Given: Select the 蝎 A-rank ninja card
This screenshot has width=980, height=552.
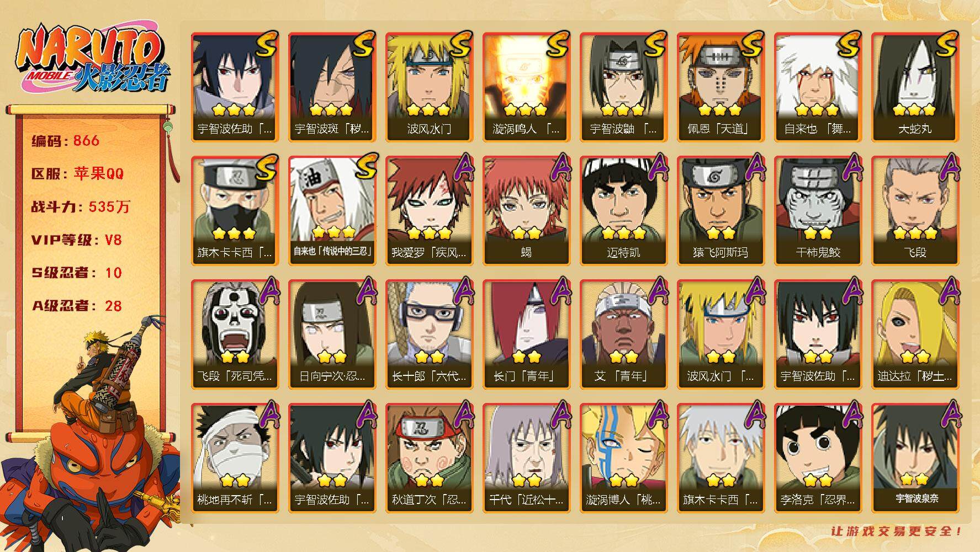Looking at the screenshot, I should 526,211.
